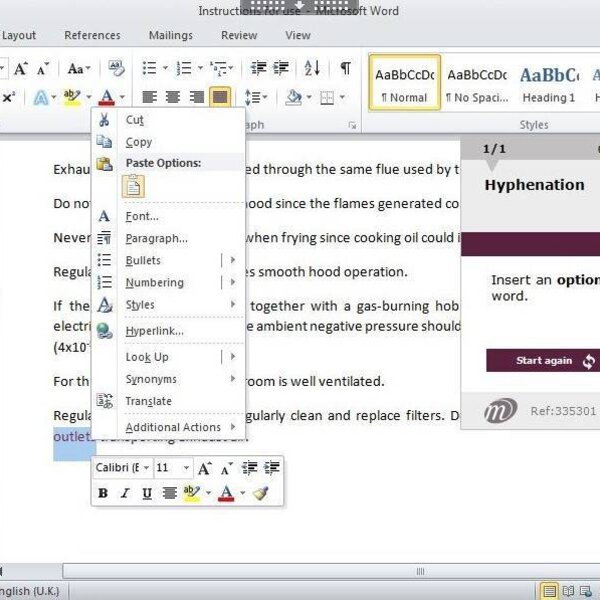
Task: Open Styles submenu in context menu
Action: pyautogui.click(x=168, y=305)
